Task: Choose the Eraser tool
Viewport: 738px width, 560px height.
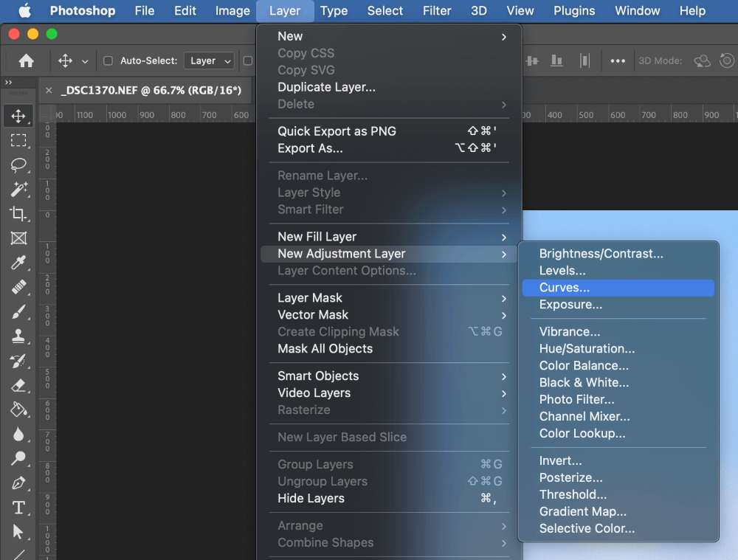Action: point(18,384)
